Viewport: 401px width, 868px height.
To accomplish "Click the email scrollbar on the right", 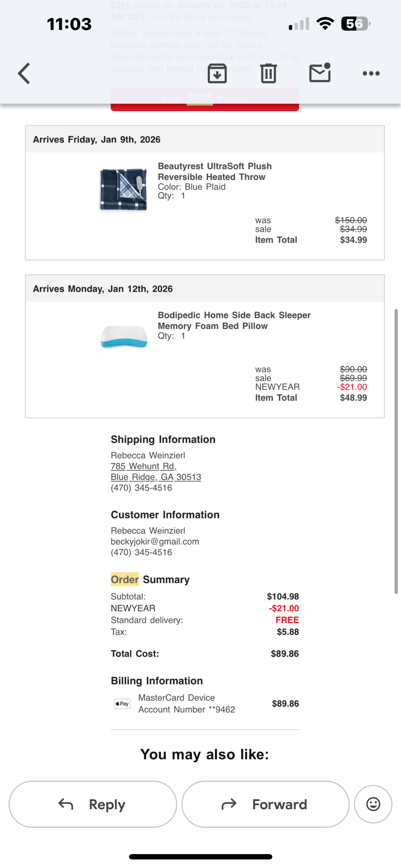I will click(396, 451).
